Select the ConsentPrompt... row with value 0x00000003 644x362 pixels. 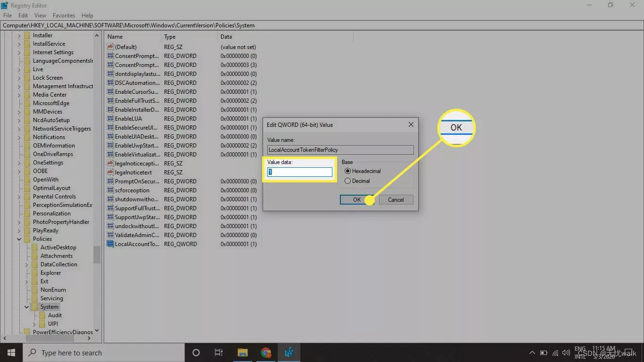tap(182, 65)
